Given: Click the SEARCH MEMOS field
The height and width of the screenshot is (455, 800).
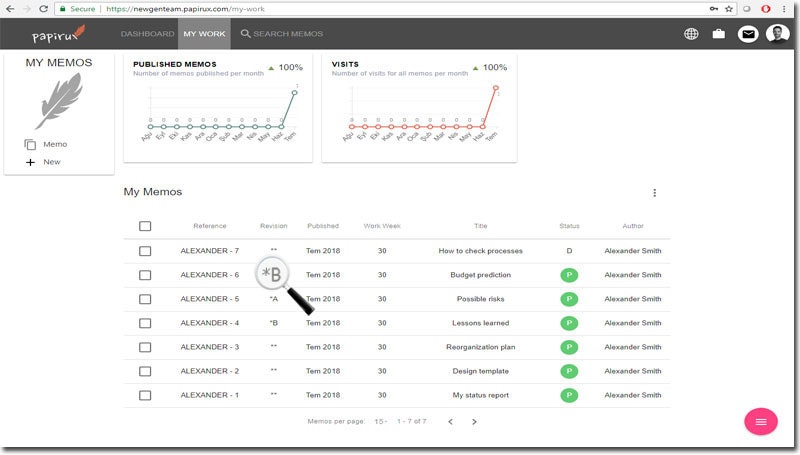Looking at the screenshot, I should 282,34.
